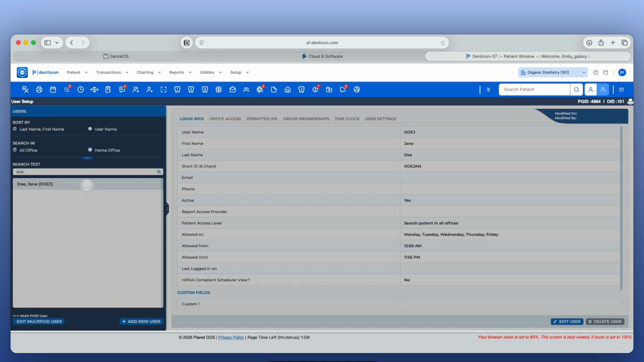
Task: Open the EP user avatar
Action: [622, 73]
